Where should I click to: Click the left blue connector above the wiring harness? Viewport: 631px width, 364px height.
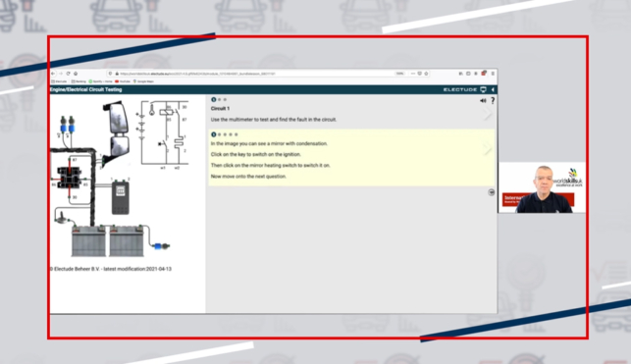click(x=63, y=125)
